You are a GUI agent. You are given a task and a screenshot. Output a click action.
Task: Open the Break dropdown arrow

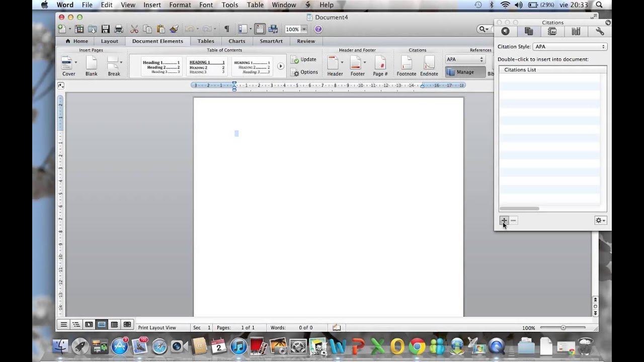pyautogui.click(x=121, y=62)
